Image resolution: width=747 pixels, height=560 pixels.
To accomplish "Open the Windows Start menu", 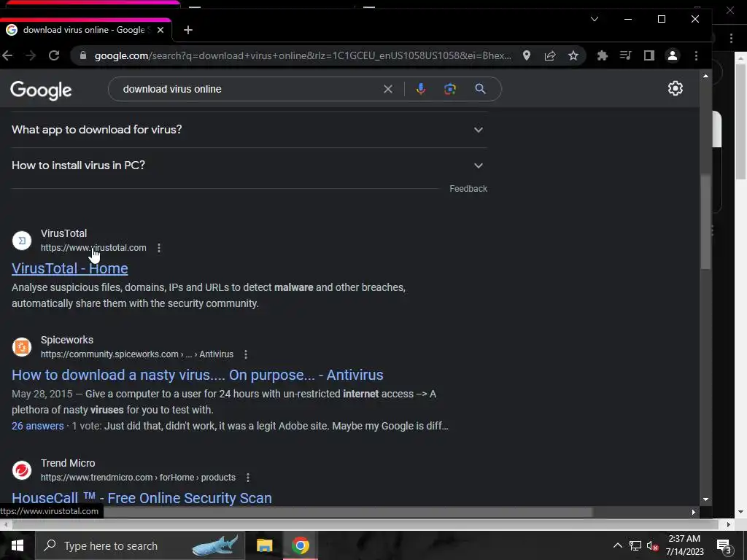I will coord(18,545).
